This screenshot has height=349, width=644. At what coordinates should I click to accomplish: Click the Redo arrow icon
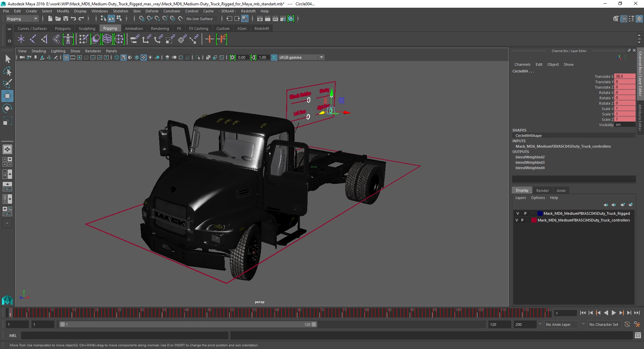tap(81, 19)
